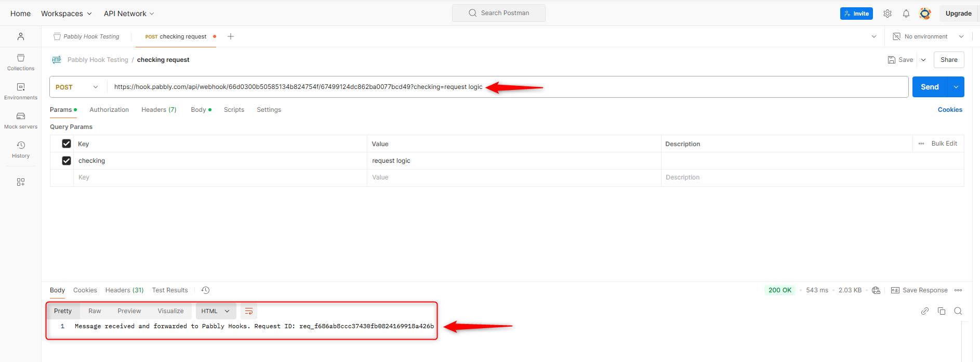The height and width of the screenshot is (362, 980).
Task: Open the Collections sidebar icon
Action: (x=21, y=62)
